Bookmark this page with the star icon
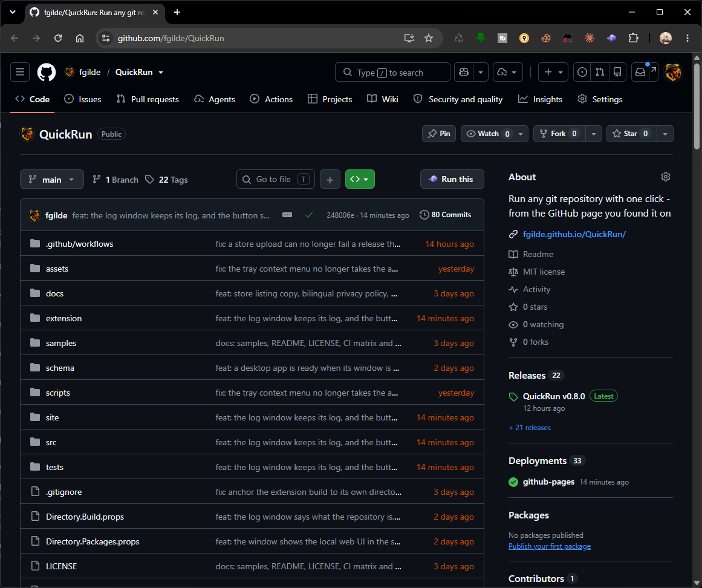This screenshot has height=588, width=702. (x=429, y=38)
